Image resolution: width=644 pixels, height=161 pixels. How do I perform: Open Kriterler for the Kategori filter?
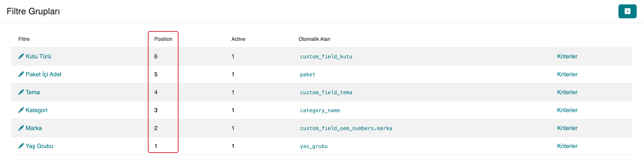(x=567, y=110)
